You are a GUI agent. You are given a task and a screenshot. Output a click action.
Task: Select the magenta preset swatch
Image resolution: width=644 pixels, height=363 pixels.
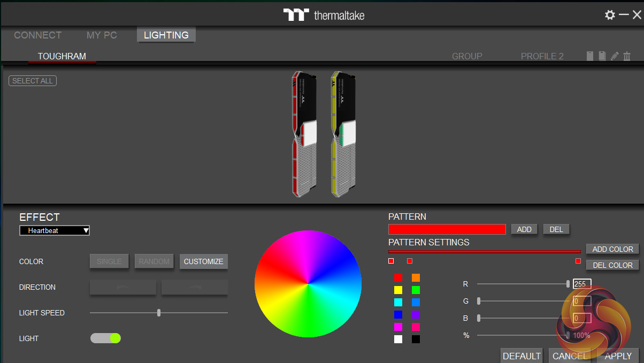tap(398, 327)
